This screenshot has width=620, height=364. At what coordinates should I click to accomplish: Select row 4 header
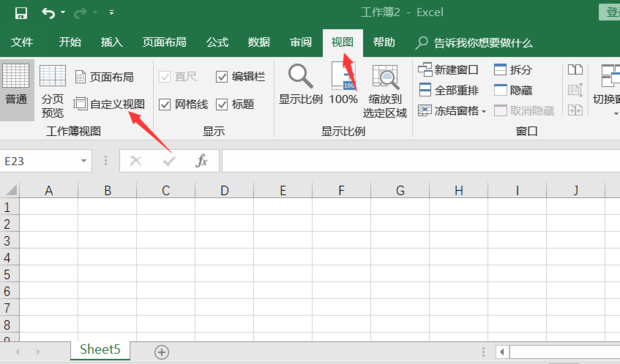[x=9, y=258]
